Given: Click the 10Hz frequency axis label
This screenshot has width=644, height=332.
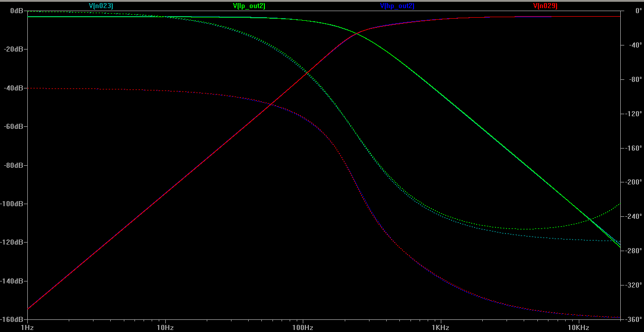Looking at the screenshot, I should [x=165, y=327].
